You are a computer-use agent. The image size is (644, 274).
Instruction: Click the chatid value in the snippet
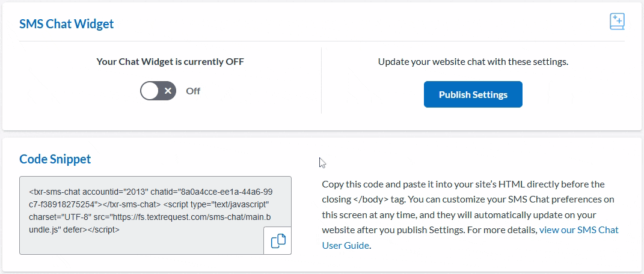[222, 192]
